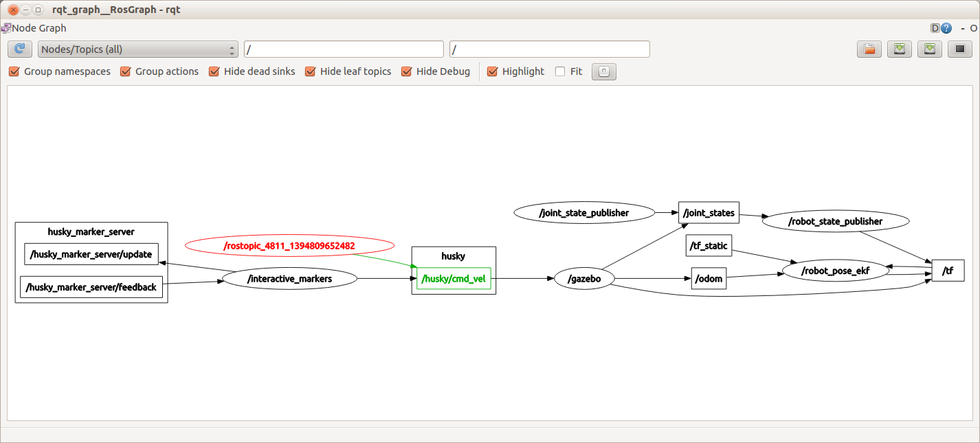Click the open folder icon button
Viewport: 980px width, 443px height.
coord(869,49)
